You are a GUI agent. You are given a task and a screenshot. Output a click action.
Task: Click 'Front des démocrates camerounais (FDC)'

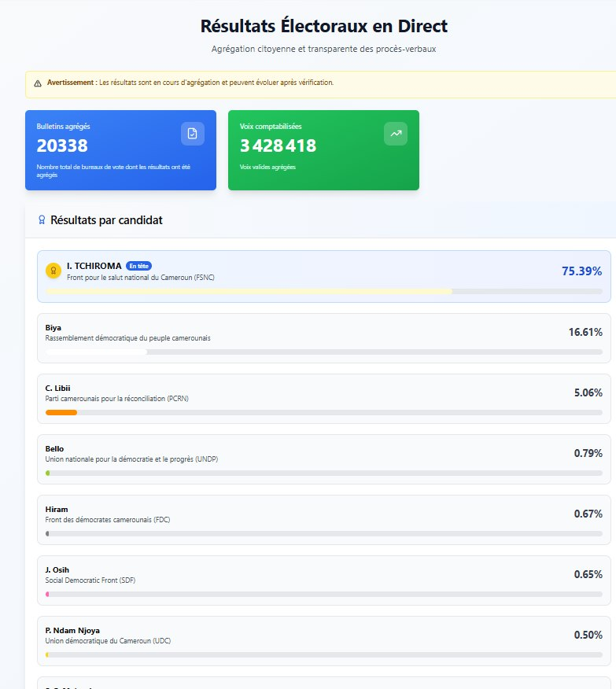108,520
